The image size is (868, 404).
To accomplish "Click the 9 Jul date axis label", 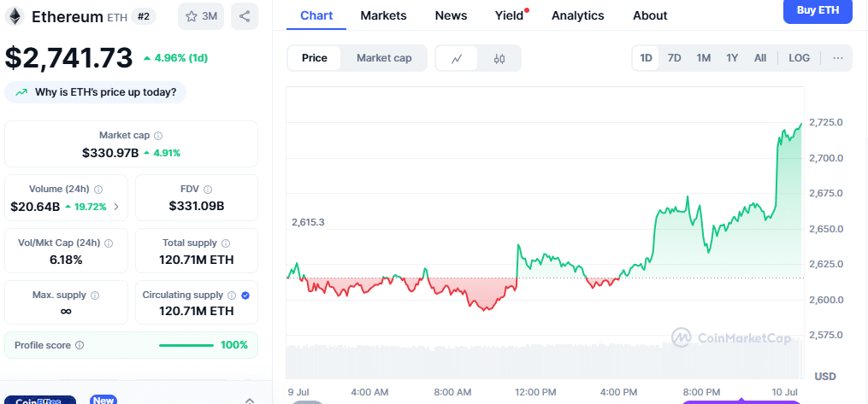I will pos(298,392).
